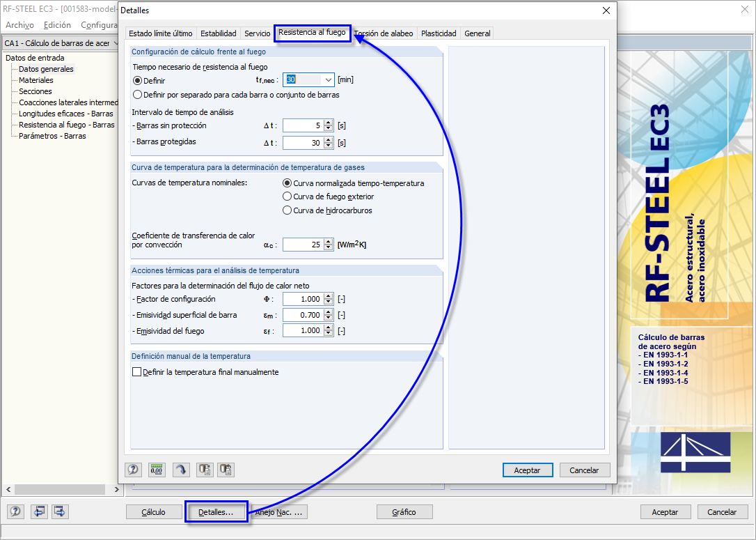Click 'Aceptar' in the Detalles dialog
This screenshot has height=540, width=756.
pyautogui.click(x=528, y=470)
